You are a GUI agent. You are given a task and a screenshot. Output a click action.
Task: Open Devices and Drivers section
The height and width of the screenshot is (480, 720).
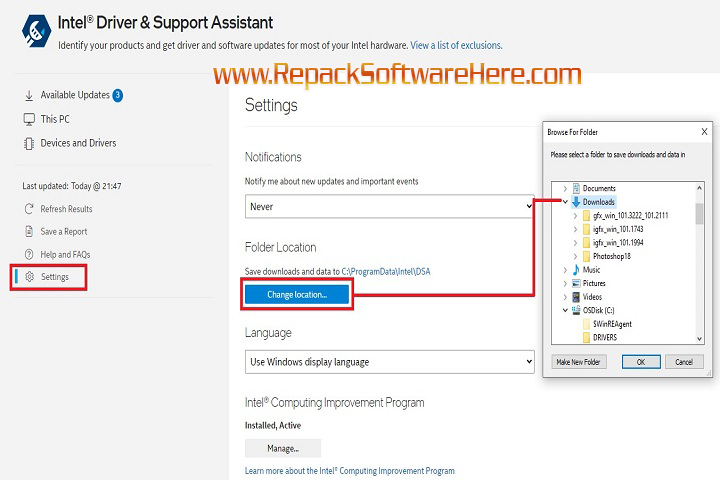coord(78,143)
